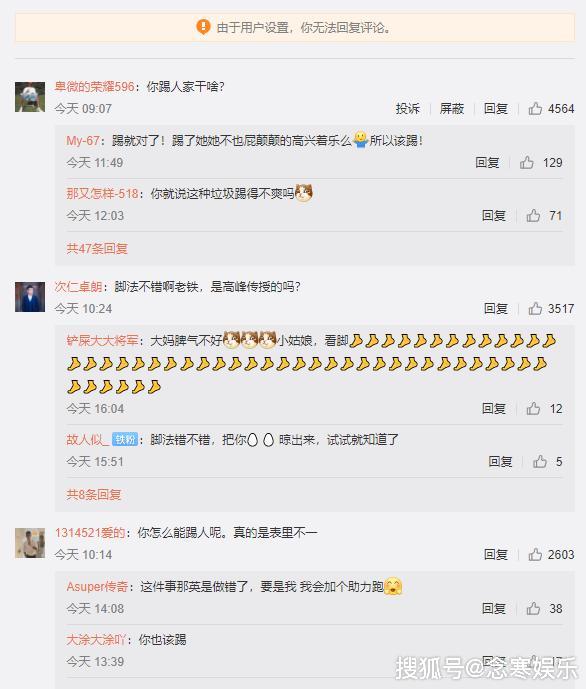Expand the 共47条回复 thread
The height and width of the screenshot is (689, 586).
(x=97, y=249)
